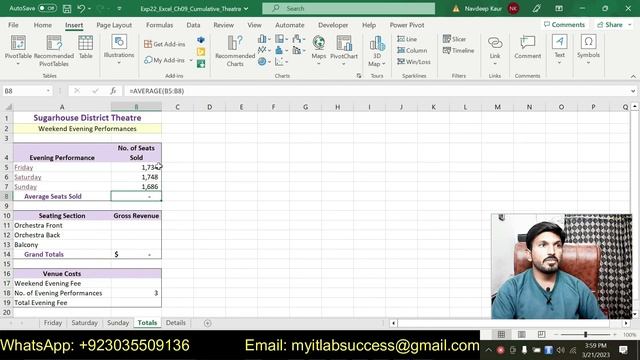Insert a pie or doughnut chart

point(264,61)
